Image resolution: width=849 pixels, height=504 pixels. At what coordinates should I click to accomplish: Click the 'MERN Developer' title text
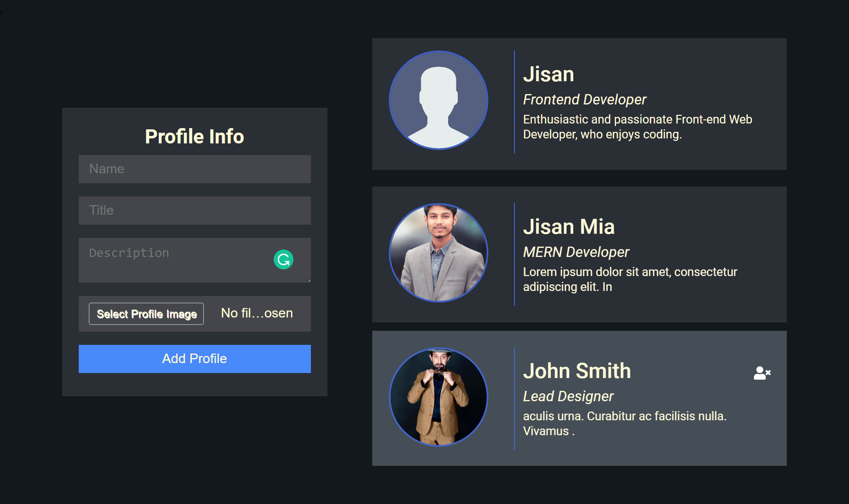coord(576,252)
